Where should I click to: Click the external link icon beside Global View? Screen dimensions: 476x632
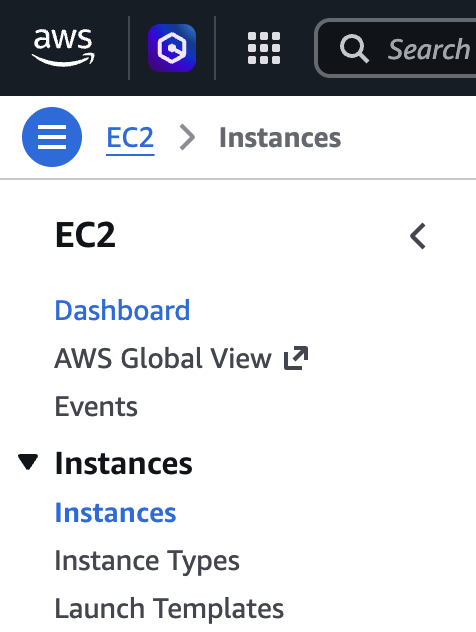point(296,358)
